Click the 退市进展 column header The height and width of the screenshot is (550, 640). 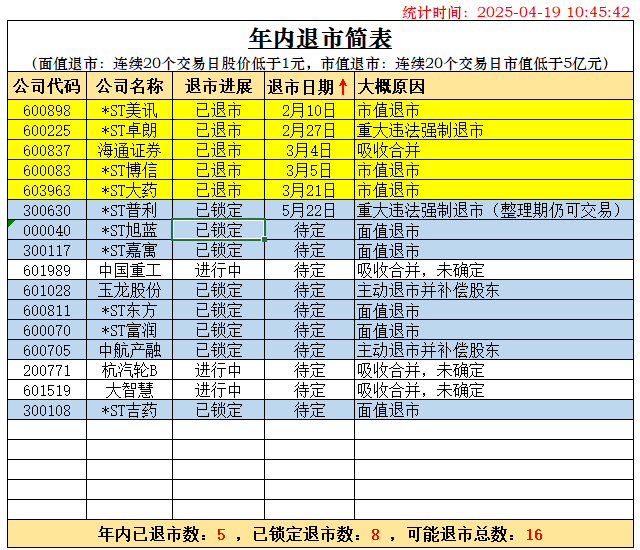click(218, 86)
